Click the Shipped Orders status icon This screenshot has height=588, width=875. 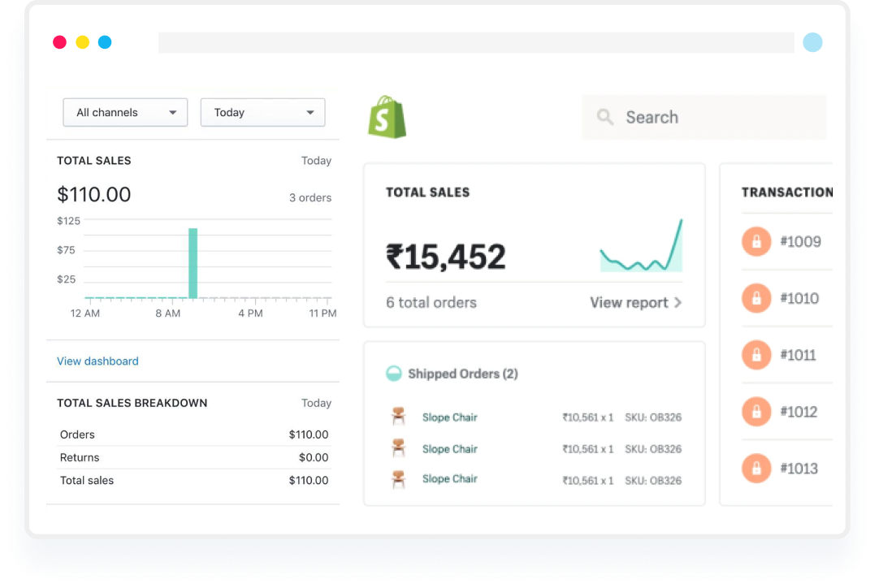(x=393, y=374)
